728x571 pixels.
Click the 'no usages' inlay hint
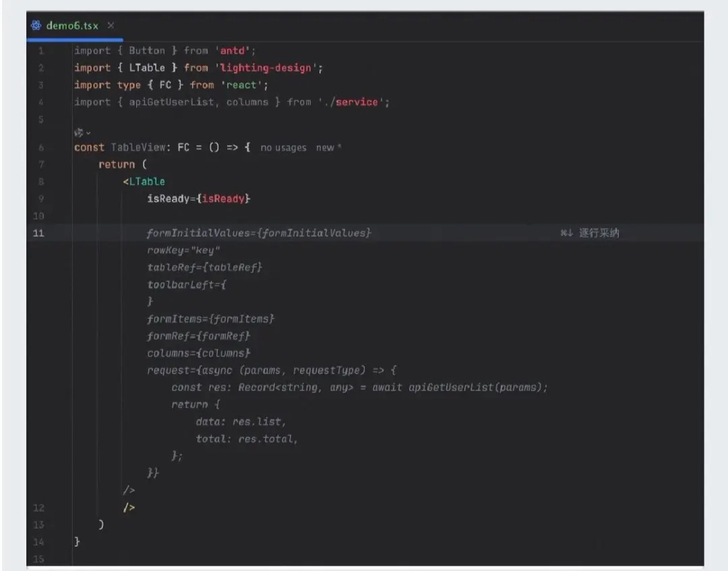coord(283,148)
